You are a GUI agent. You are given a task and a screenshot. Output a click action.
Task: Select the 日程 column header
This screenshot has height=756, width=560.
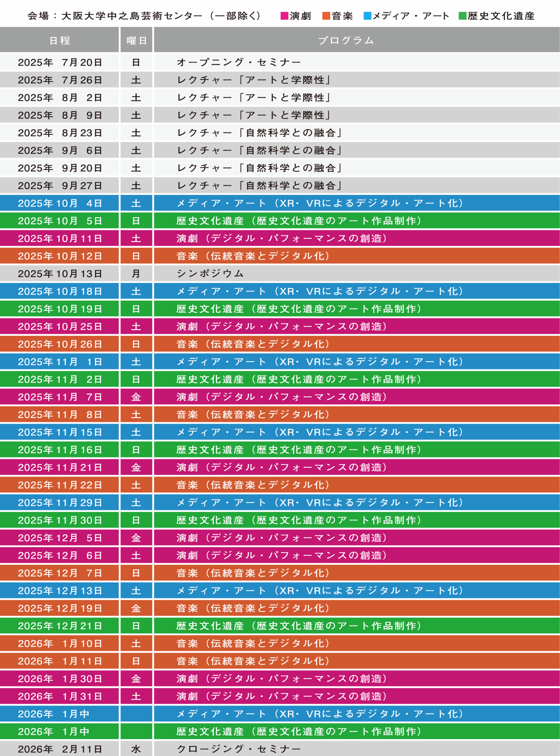click(x=60, y=40)
